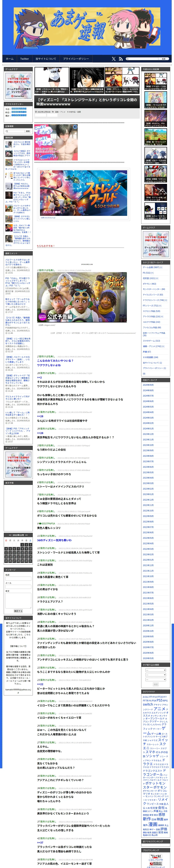
Task: Expand the FFシリーズ (752) category
Action: coord(160,306)
